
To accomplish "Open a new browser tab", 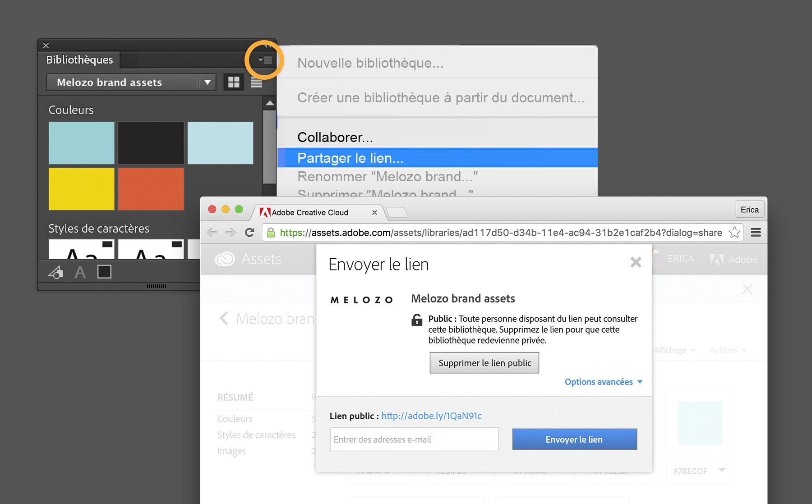I will coord(397,212).
